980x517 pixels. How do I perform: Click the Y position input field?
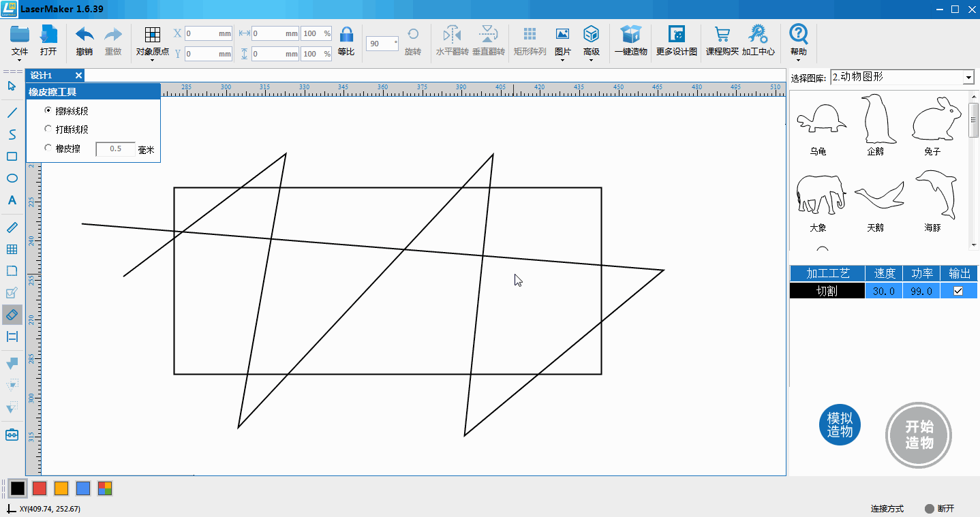(x=209, y=54)
